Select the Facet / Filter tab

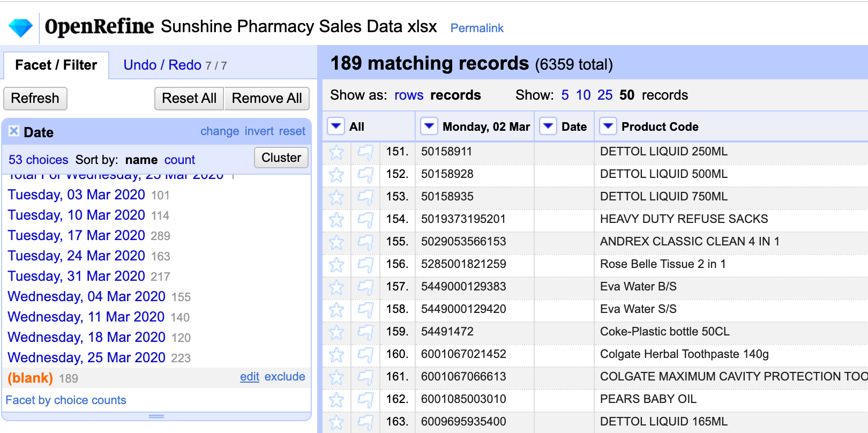pos(56,65)
